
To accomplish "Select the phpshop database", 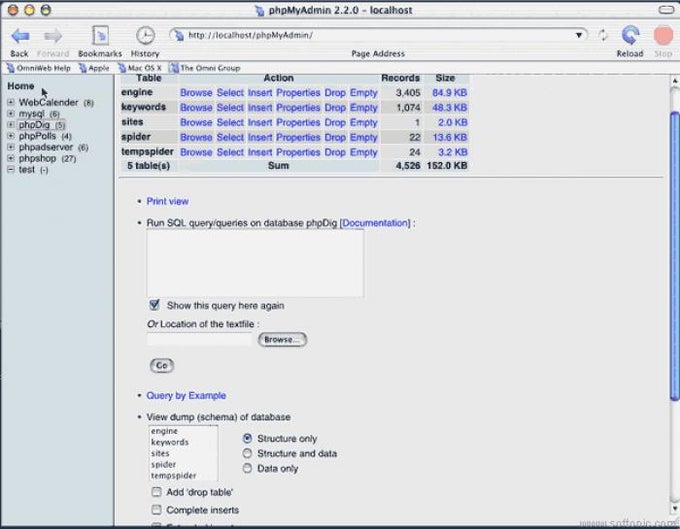I will coord(37,159).
